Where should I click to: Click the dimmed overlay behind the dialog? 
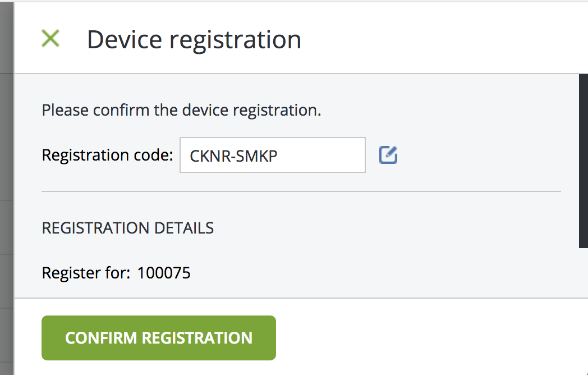(6, 187)
